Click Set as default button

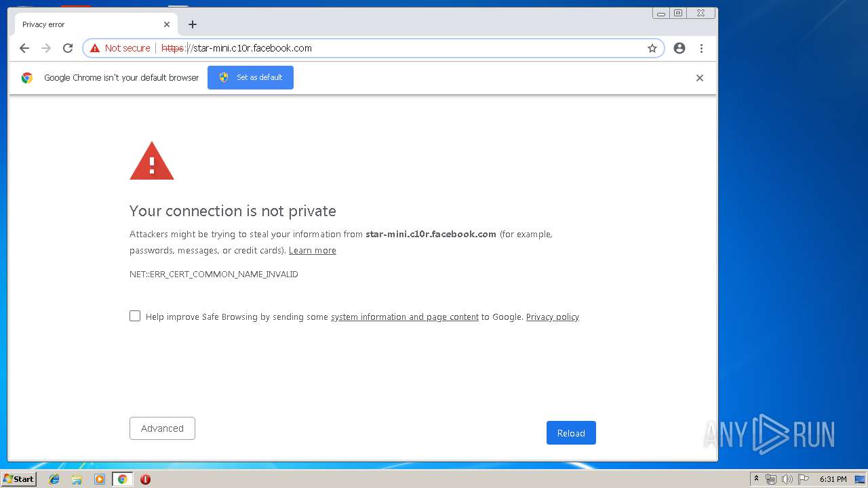[x=250, y=77]
